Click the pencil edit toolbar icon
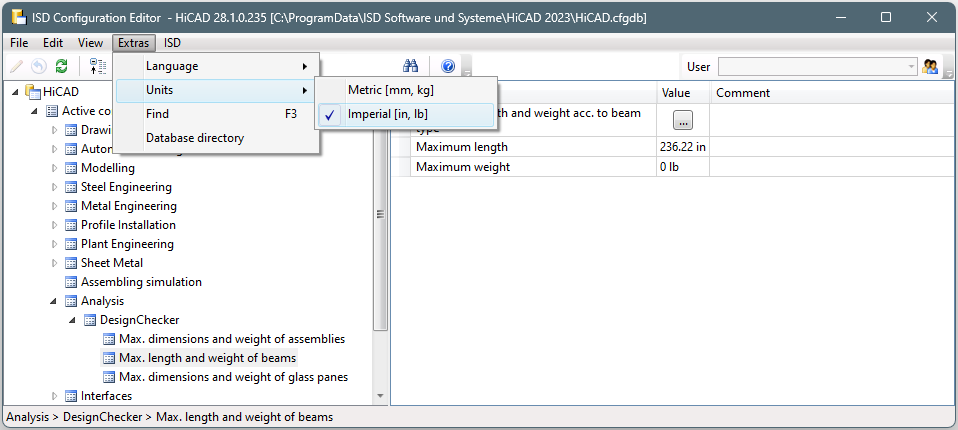This screenshot has height=430, width=958. tap(16, 67)
